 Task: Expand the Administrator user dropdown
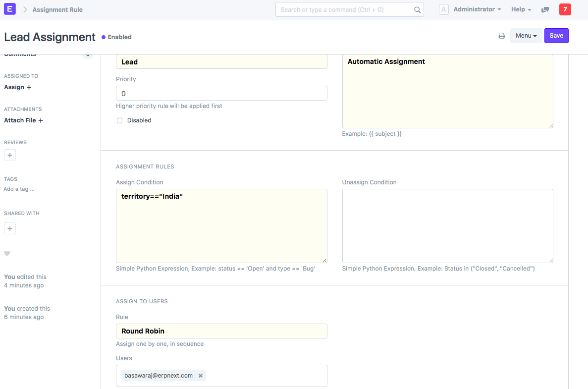[x=477, y=9]
